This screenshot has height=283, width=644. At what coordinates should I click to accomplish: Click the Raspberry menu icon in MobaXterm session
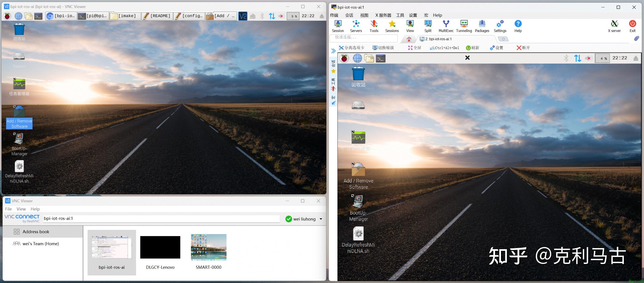tap(344, 58)
